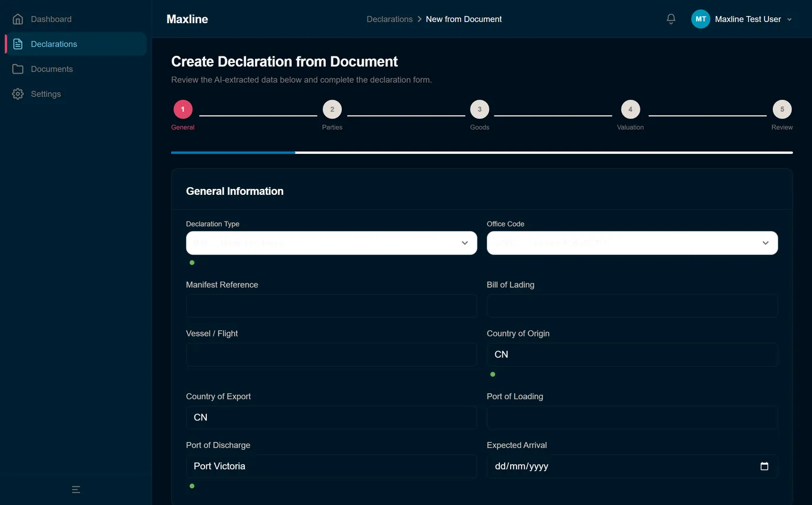
Task: Click the Declarations breadcrumb link
Action: [x=389, y=19]
